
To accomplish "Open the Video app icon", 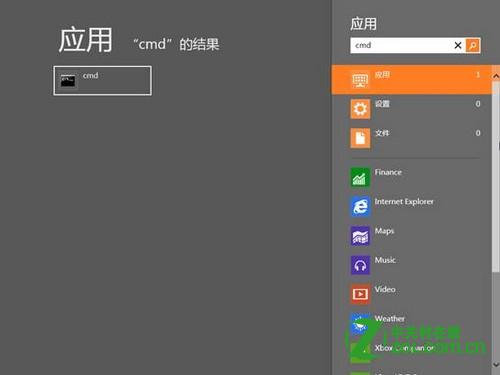I will click(x=360, y=294).
